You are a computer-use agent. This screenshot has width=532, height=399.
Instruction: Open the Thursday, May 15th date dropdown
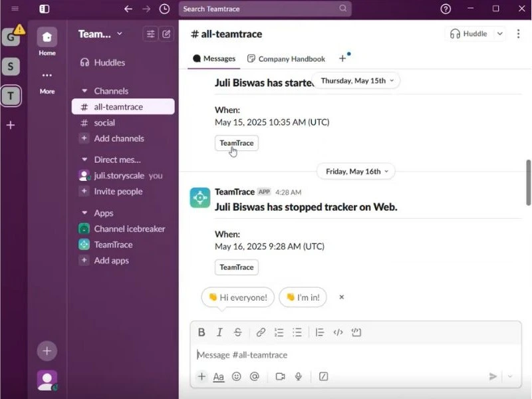click(356, 80)
